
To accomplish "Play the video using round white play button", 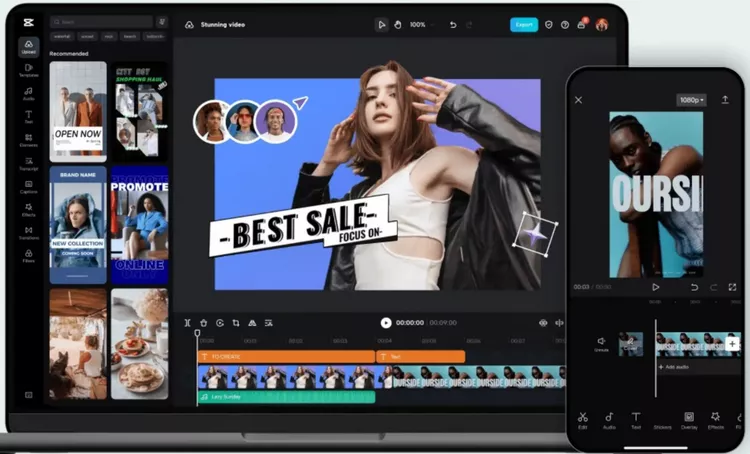I will pyautogui.click(x=386, y=323).
